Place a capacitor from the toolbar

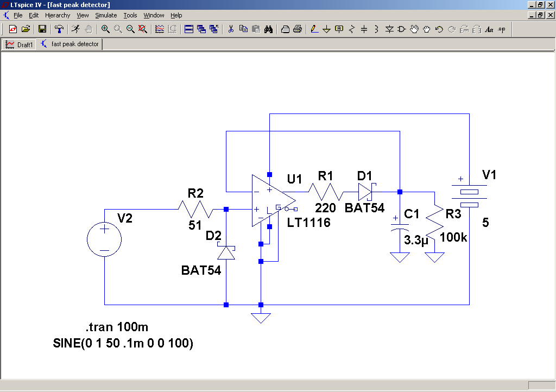click(364, 29)
